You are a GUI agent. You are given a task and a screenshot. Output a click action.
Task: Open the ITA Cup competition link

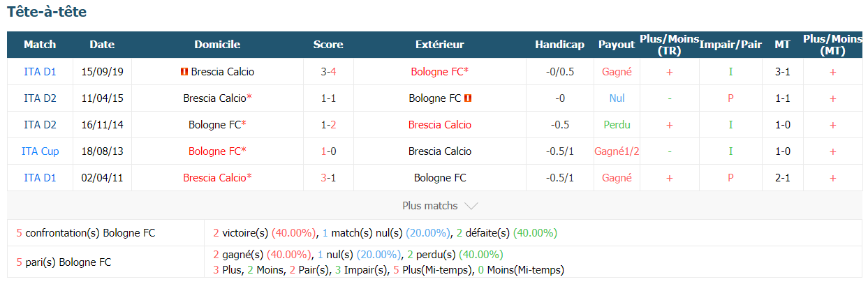tap(40, 151)
